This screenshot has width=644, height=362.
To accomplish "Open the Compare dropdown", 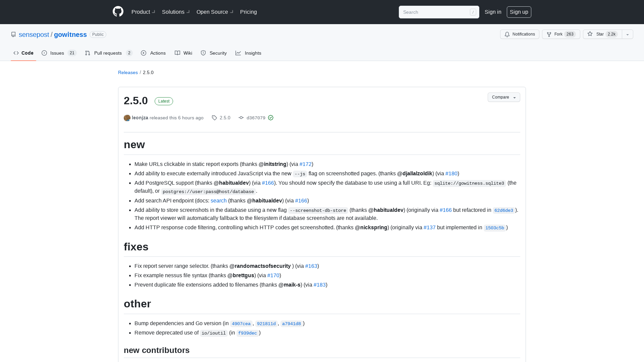I will (x=504, y=97).
